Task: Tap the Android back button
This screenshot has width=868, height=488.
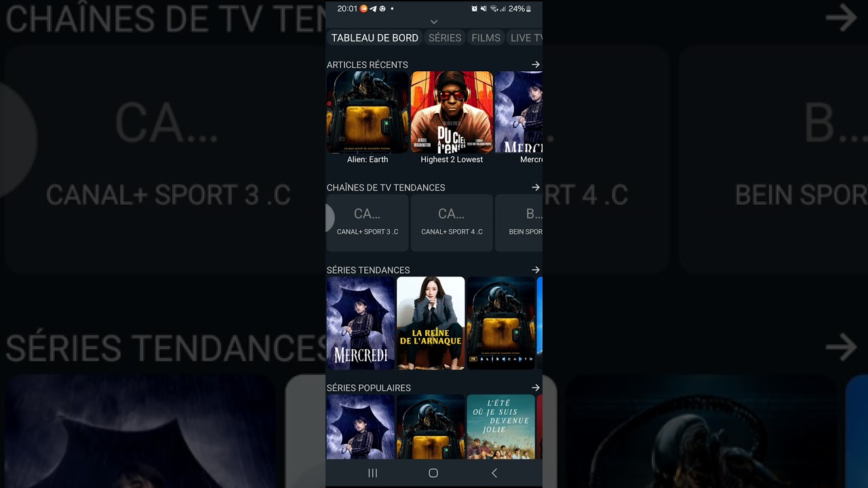Action: [494, 473]
